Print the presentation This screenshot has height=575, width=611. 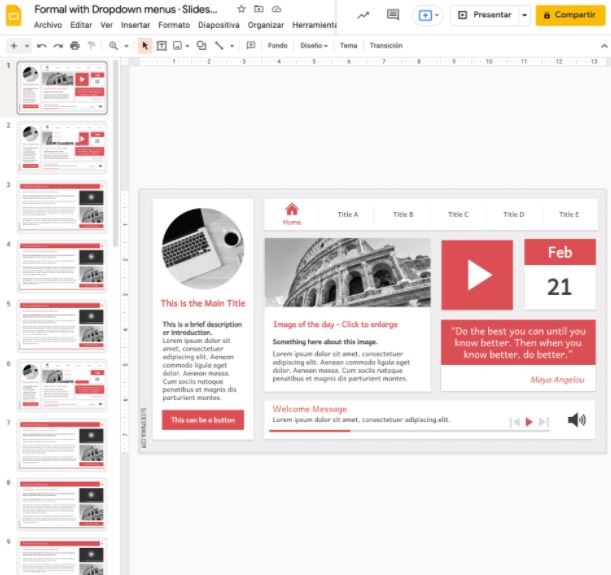[75, 46]
